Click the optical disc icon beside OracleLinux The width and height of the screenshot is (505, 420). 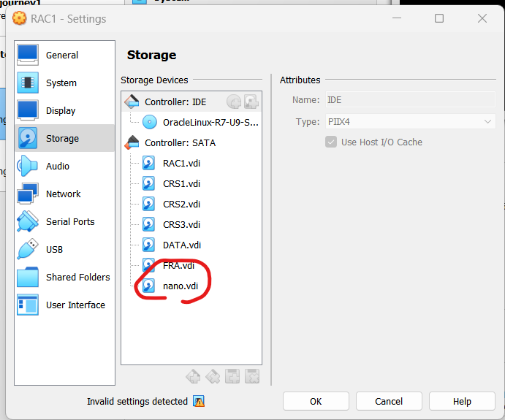(149, 122)
